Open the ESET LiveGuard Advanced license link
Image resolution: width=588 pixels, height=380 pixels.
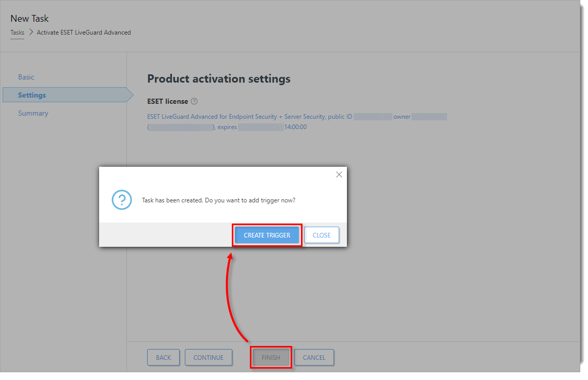pos(249,117)
